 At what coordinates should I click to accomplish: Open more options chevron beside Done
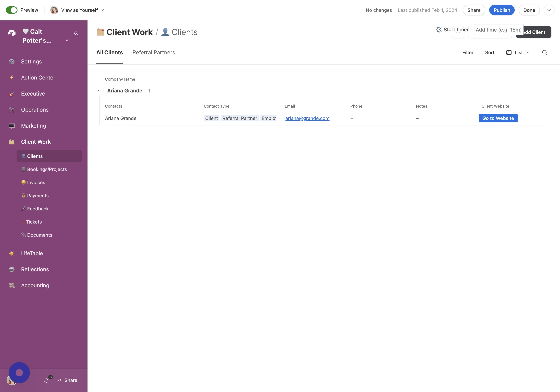click(549, 10)
